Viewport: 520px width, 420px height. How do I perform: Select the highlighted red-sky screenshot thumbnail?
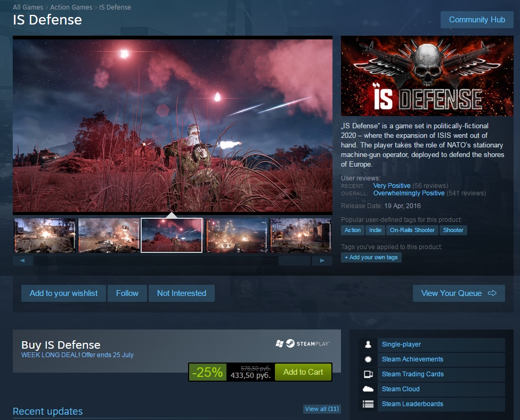172,235
